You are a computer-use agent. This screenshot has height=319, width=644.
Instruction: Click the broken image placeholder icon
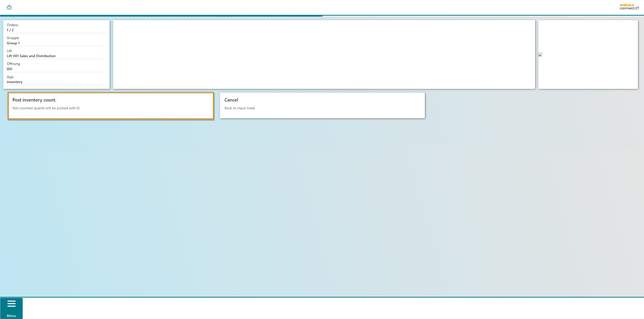tap(540, 55)
